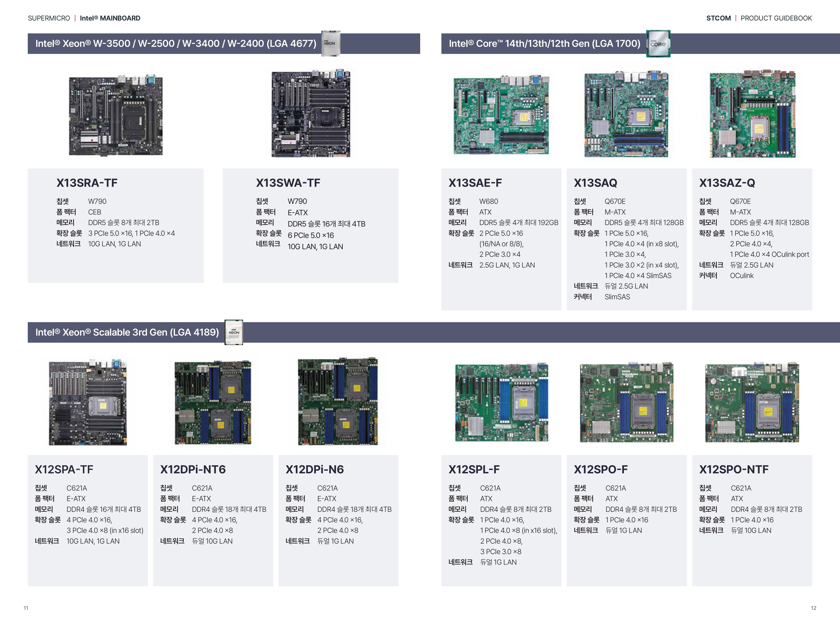
Task: Click '1 PCIe 3.0 ×2 (in x4 slot)' line
Action: [642, 265]
